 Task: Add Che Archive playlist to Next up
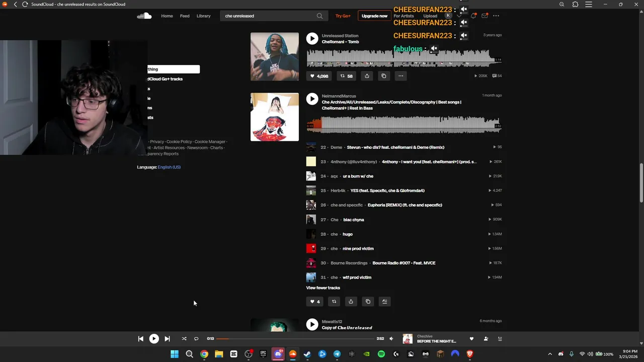point(385,302)
